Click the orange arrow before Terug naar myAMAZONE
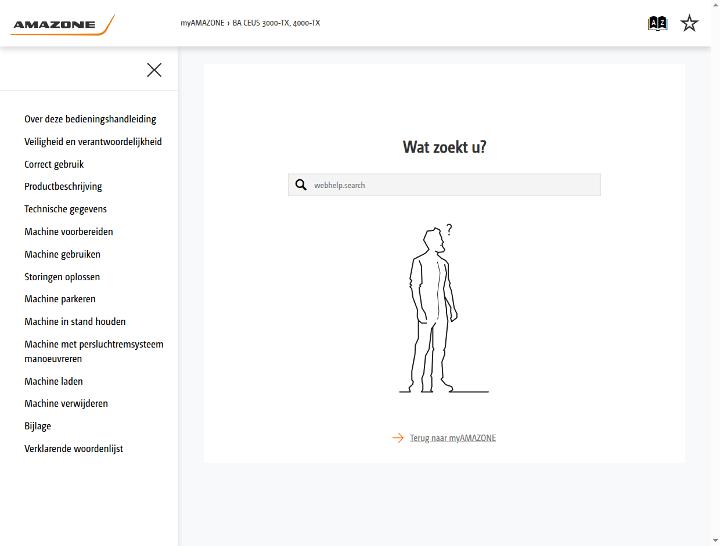Viewport: 720px width, 546px height. click(x=398, y=438)
